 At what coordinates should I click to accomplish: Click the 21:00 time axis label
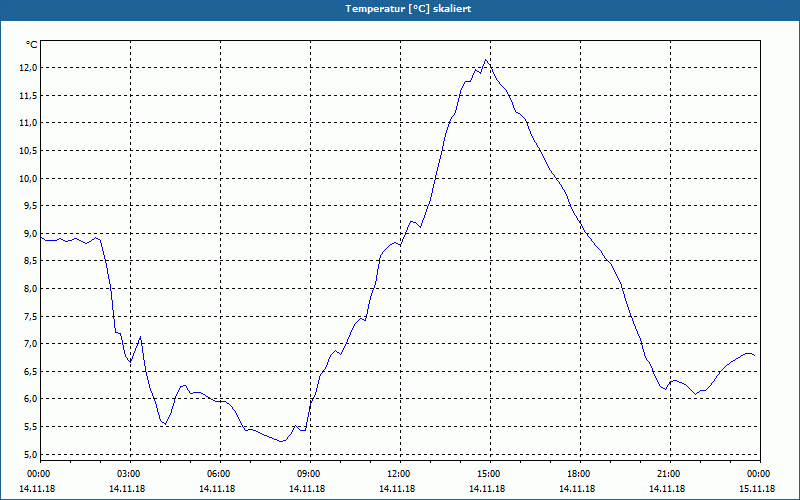pos(670,474)
